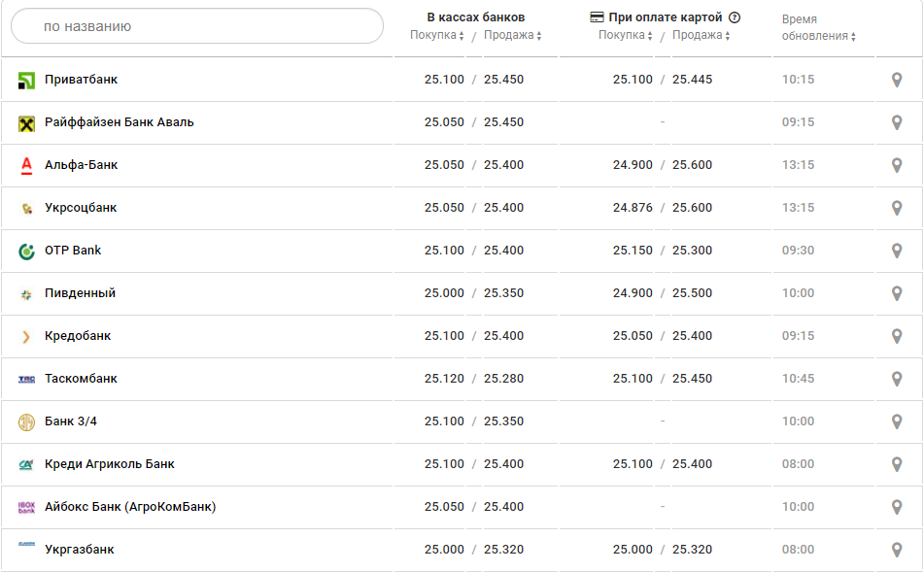Open the Укрсоцбанк bank link

pyautogui.click(x=81, y=208)
